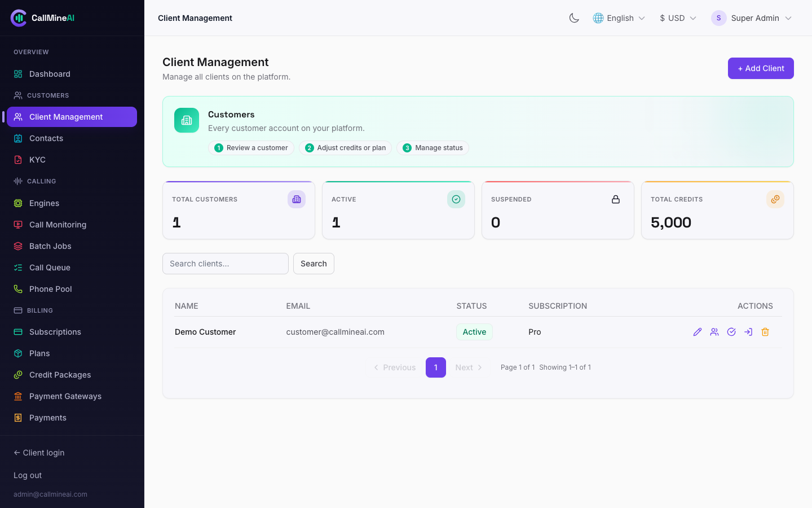812x508 pixels.
Task: Click the Add Client button
Action: (x=761, y=68)
